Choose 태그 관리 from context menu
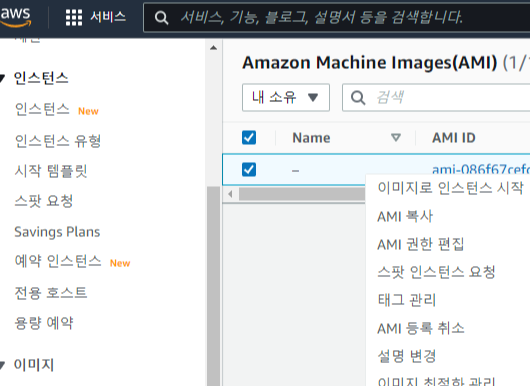 pyautogui.click(x=407, y=300)
